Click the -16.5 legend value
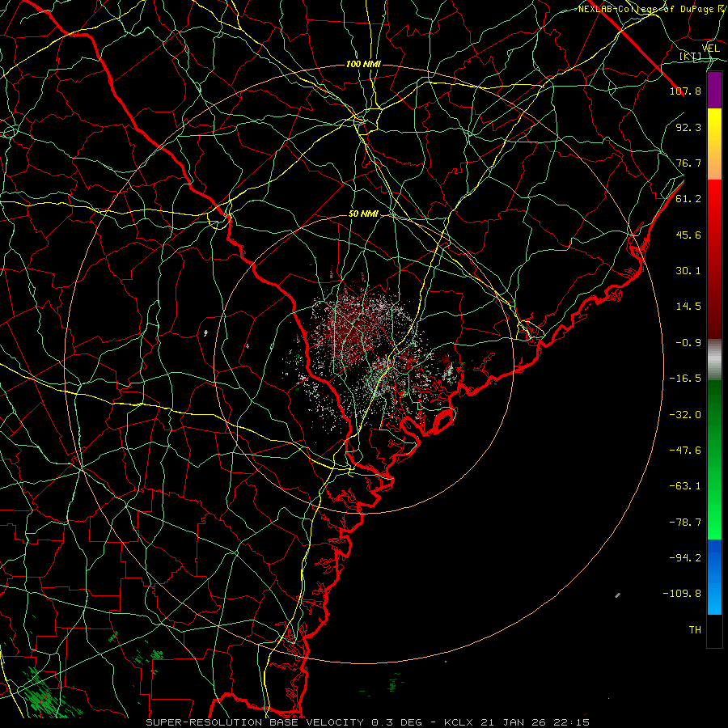 pos(685,379)
